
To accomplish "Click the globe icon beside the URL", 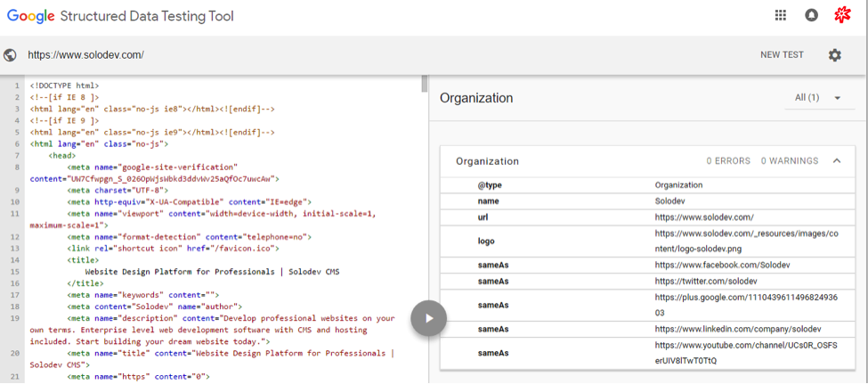I will (11, 55).
